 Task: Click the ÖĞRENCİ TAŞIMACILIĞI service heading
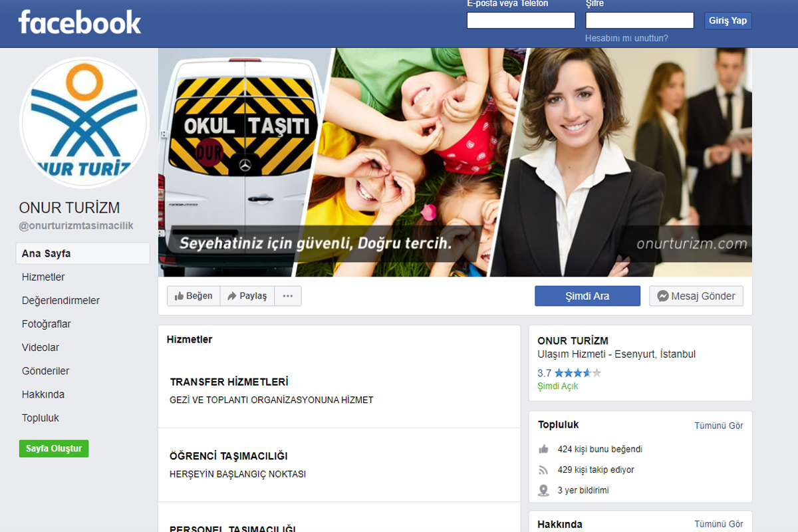click(229, 456)
